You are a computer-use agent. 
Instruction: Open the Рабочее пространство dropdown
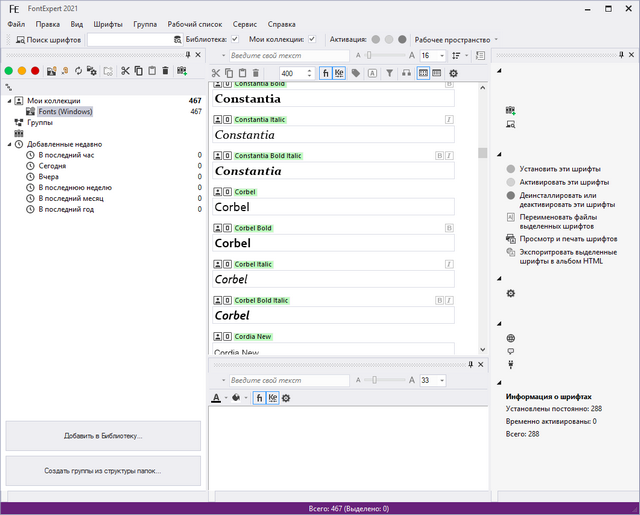tap(496, 40)
